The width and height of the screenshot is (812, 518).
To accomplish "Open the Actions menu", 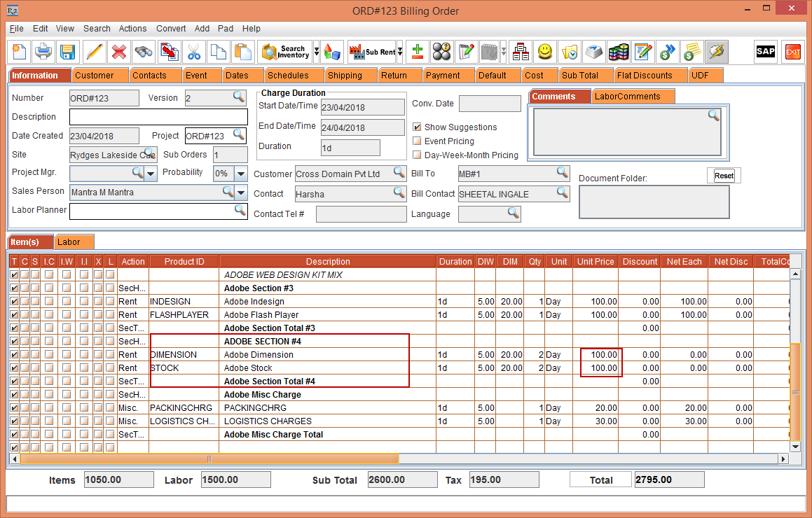I will (132, 29).
